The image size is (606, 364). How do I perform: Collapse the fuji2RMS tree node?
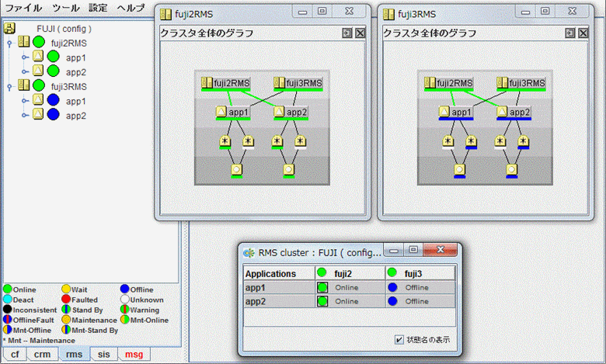point(9,43)
